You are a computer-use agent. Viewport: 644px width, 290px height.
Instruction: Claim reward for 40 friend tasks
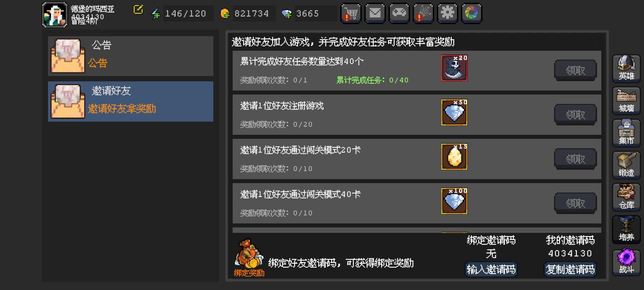coord(575,70)
